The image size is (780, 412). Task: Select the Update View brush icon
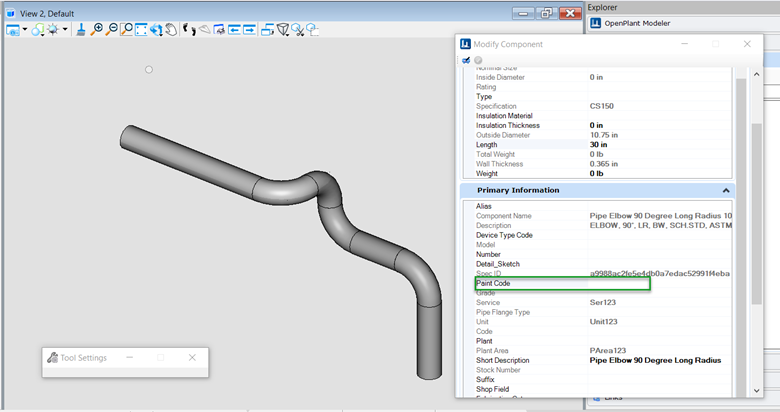[81, 30]
